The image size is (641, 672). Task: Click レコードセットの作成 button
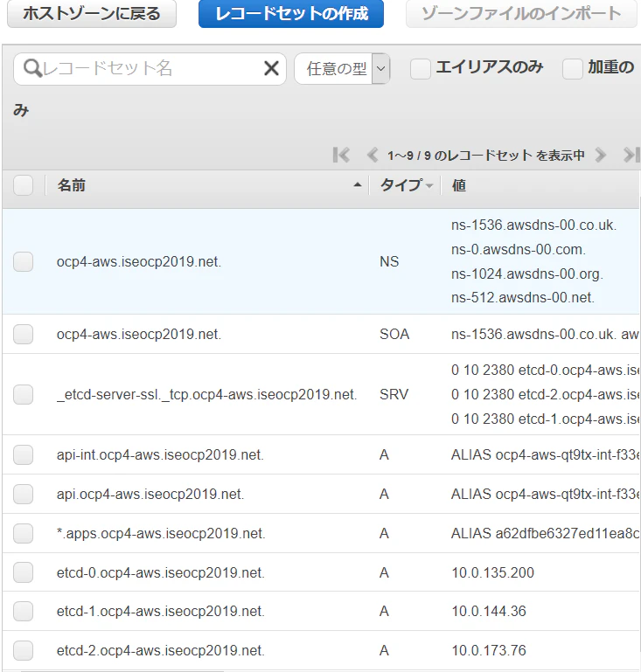click(291, 13)
